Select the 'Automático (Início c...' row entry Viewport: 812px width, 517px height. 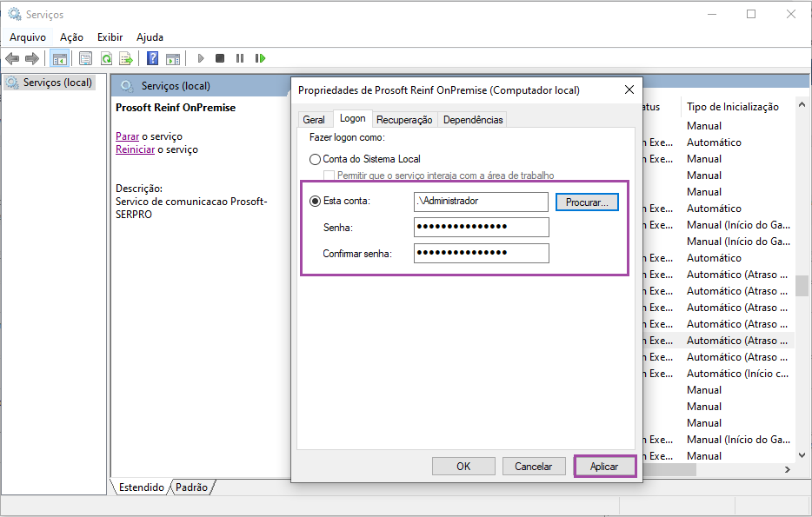pos(737,374)
